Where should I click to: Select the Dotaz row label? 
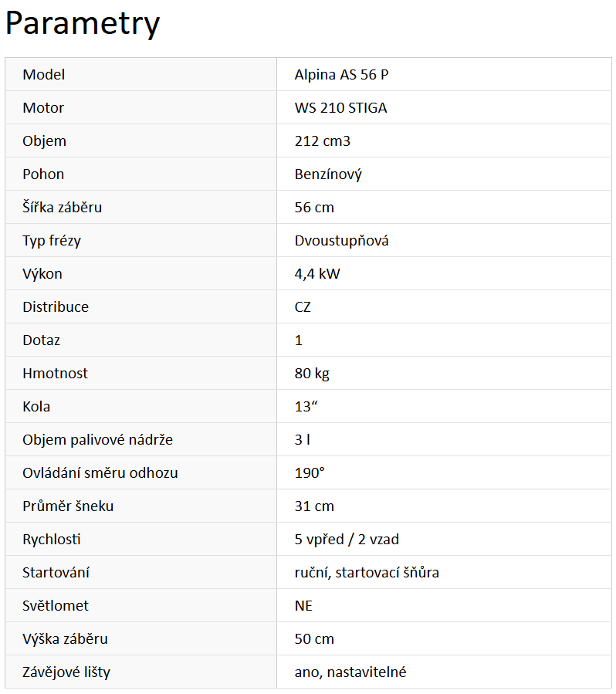click(x=42, y=340)
